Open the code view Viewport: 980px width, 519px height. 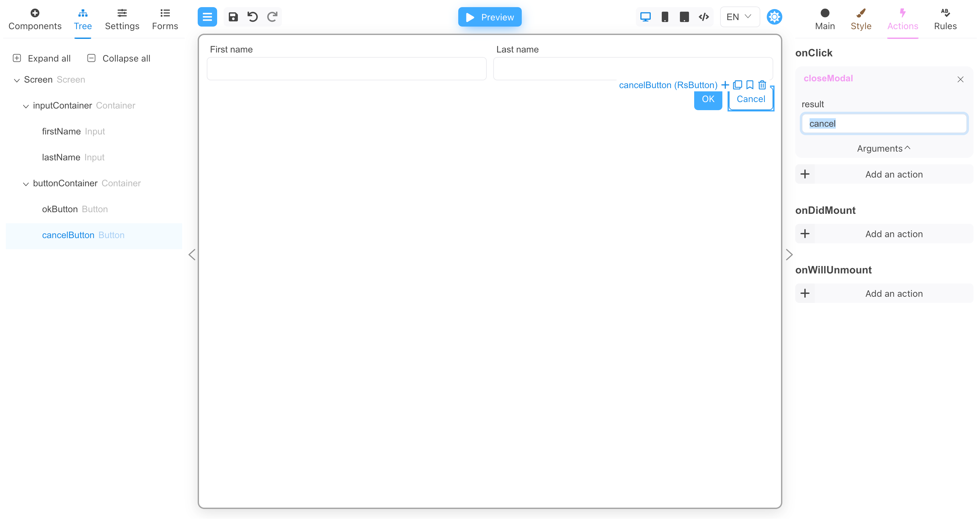tap(704, 17)
